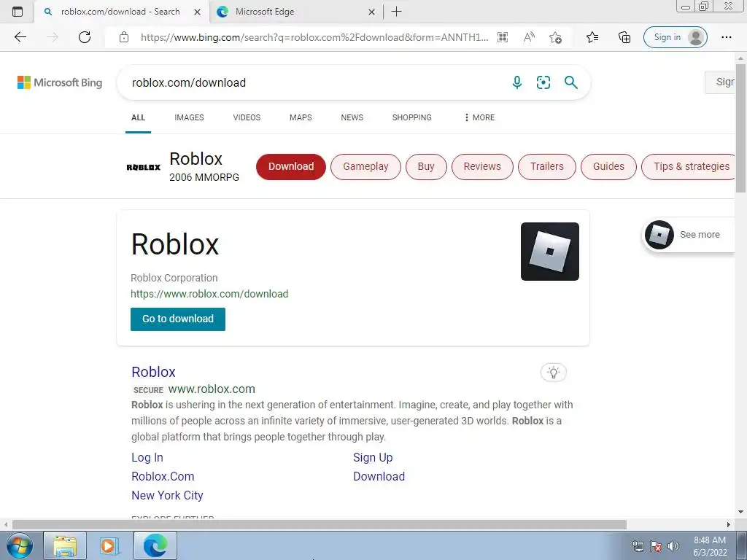This screenshot has height=560, width=747.
Task: Click the lightbulb insights icon
Action: click(x=554, y=373)
